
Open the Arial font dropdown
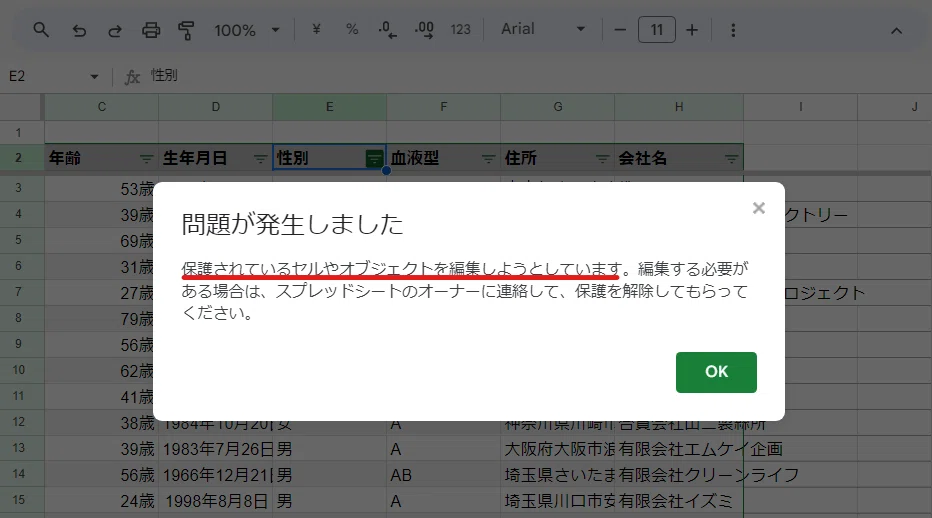(543, 29)
